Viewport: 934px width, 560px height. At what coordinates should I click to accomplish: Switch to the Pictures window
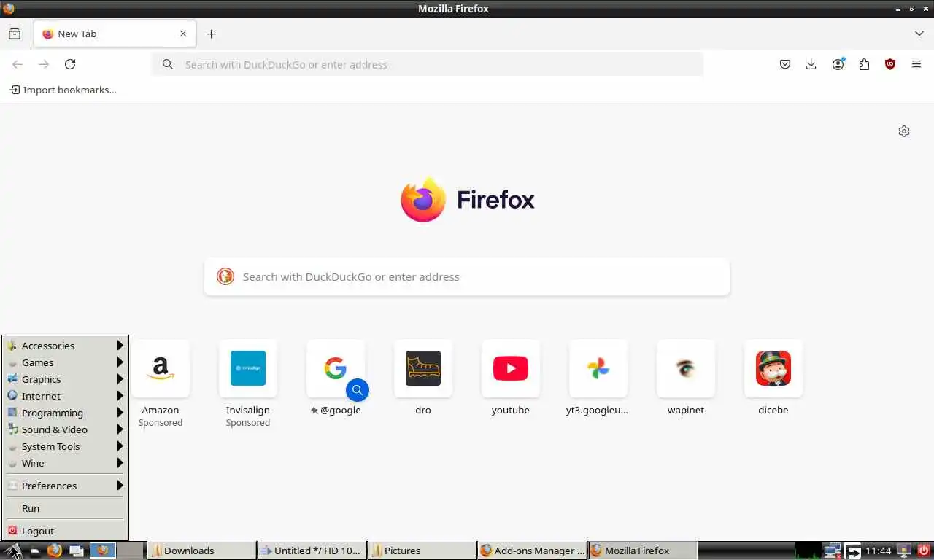click(x=422, y=551)
